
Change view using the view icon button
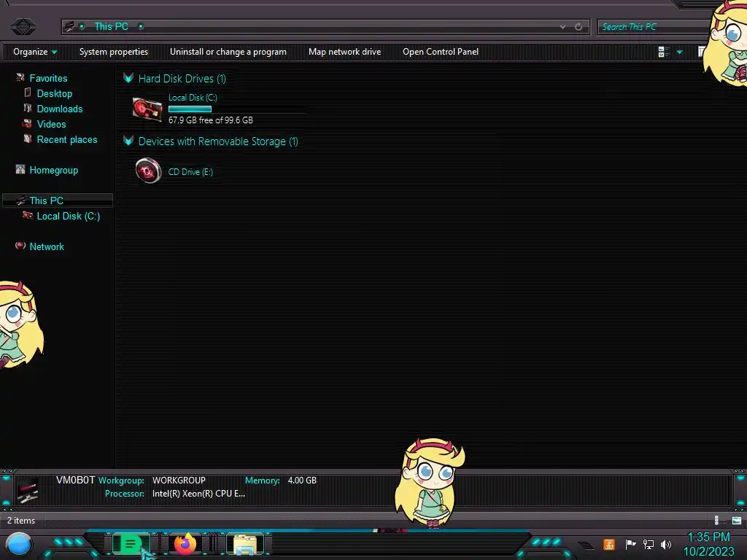(x=663, y=52)
